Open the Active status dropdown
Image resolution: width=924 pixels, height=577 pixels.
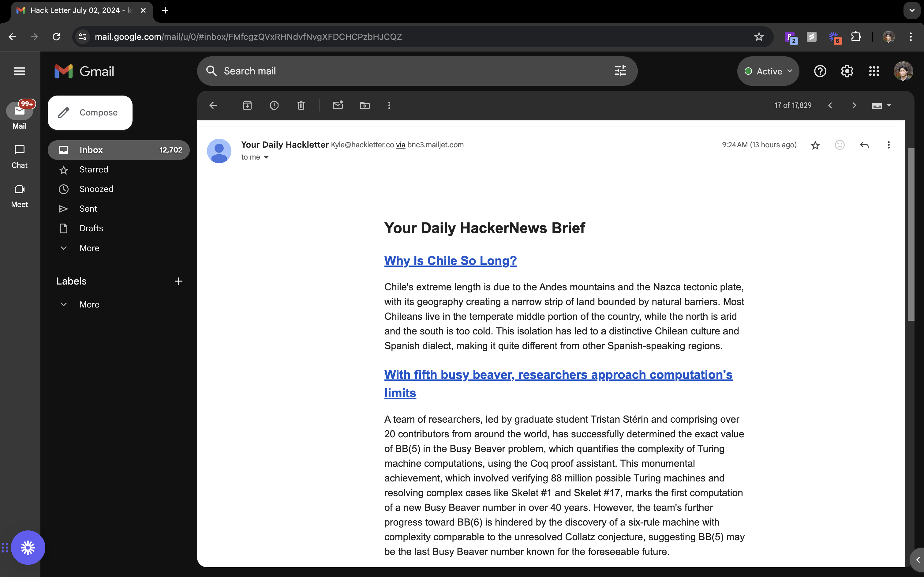coord(768,71)
